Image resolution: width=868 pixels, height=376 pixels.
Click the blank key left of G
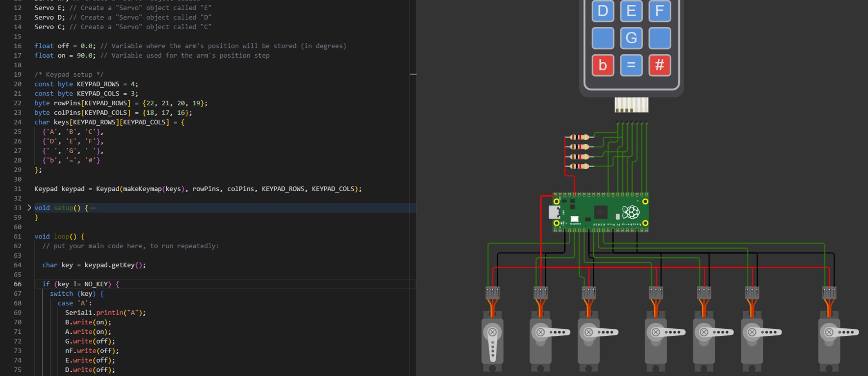[602, 38]
